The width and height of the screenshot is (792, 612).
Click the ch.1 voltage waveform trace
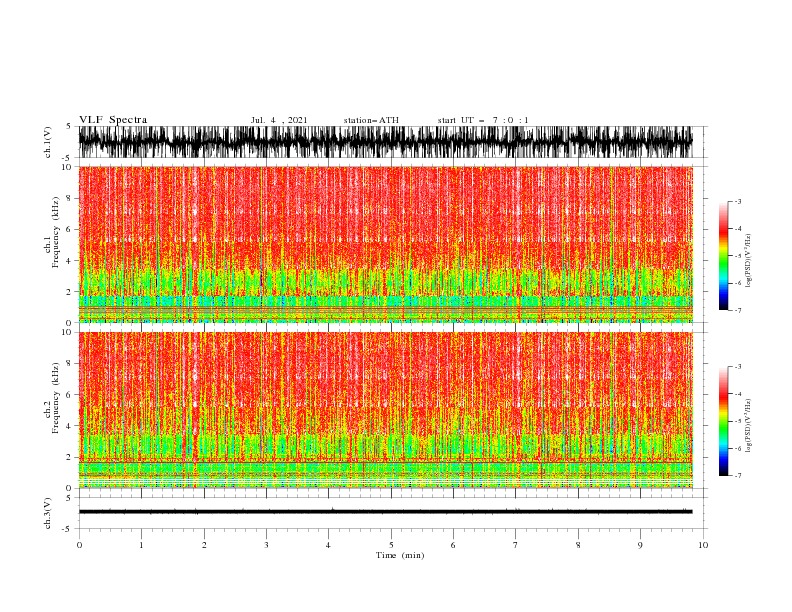(x=385, y=142)
